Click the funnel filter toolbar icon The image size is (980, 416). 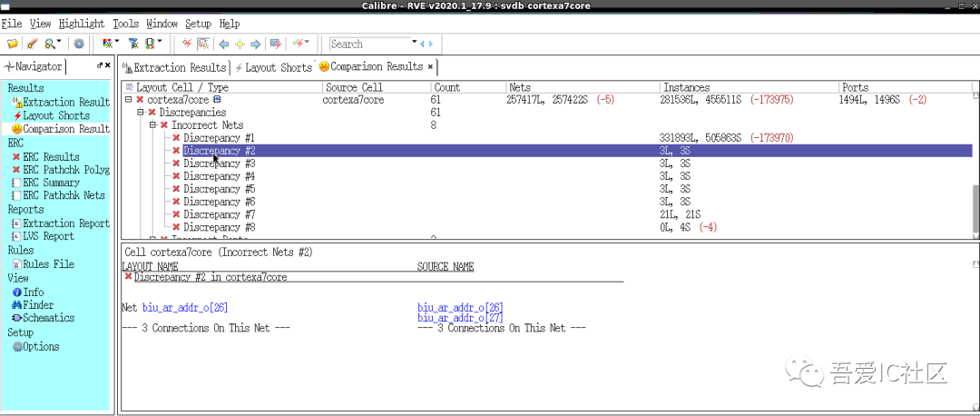click(132, 44)
